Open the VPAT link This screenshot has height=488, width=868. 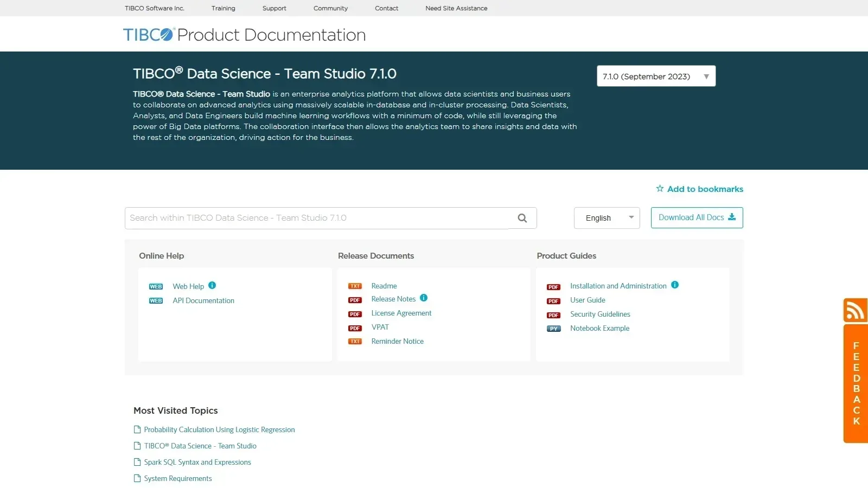pos(380,327)
